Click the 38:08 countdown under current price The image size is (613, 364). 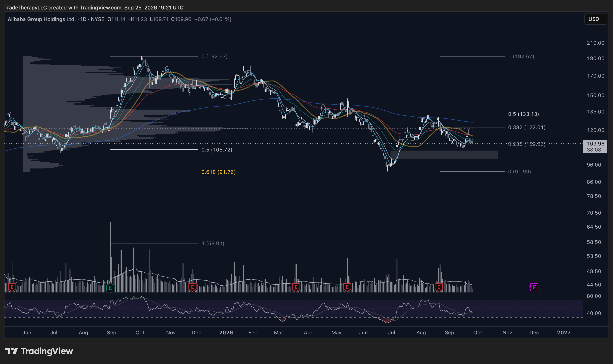click(594, 150)
